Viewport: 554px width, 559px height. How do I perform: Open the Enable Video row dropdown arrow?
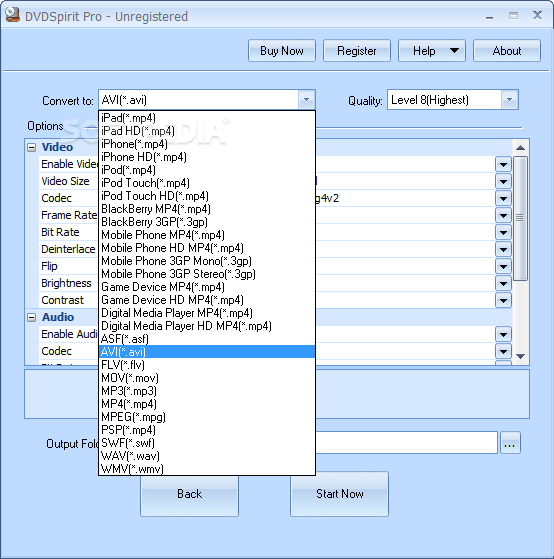pos(503,165)
